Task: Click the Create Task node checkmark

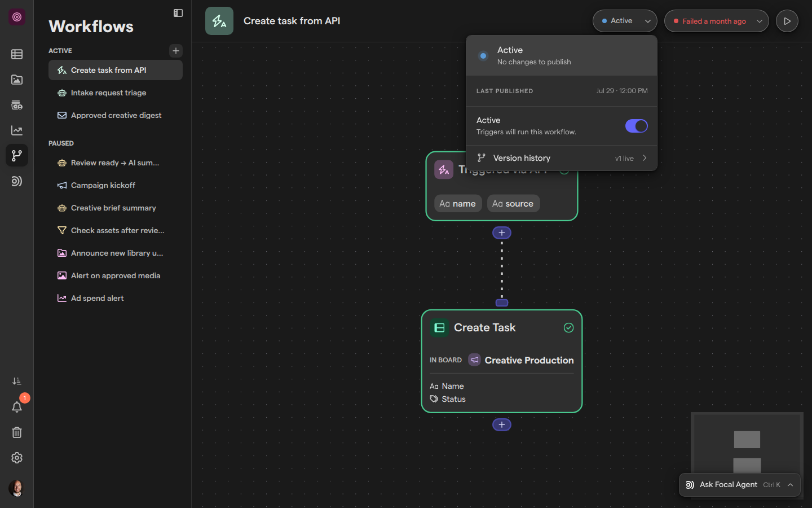Action: 569,328
